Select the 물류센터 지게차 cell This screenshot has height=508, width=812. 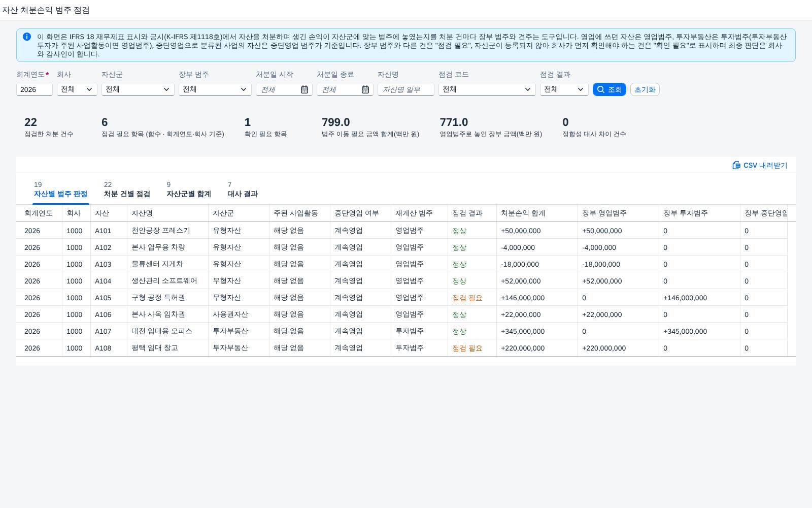(x=167, y=264)
